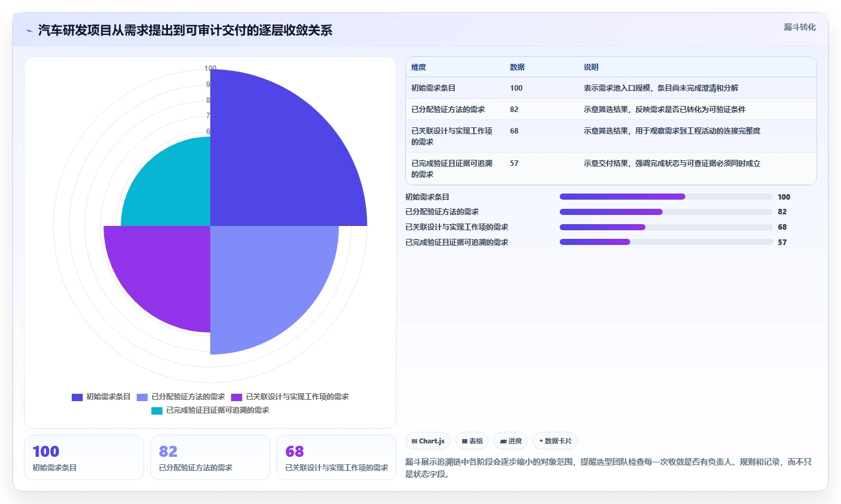
Task: Click the 数据 table column header
Action: tap(517, 67)
